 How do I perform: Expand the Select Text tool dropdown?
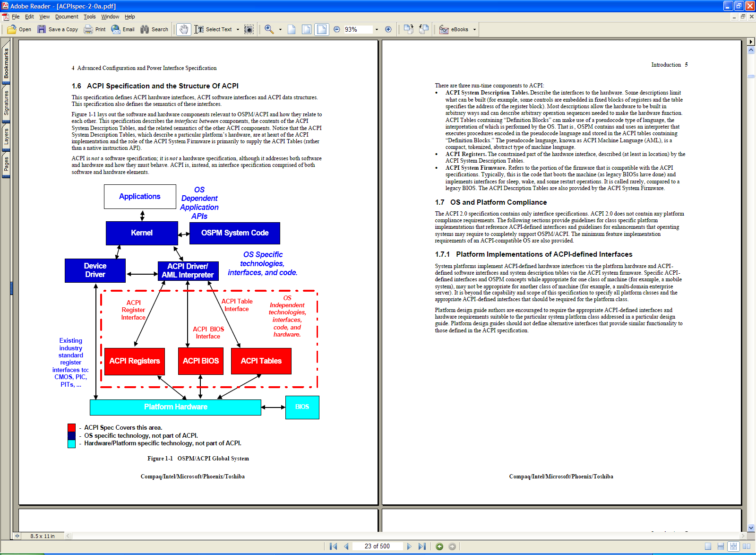coord(238,29)
